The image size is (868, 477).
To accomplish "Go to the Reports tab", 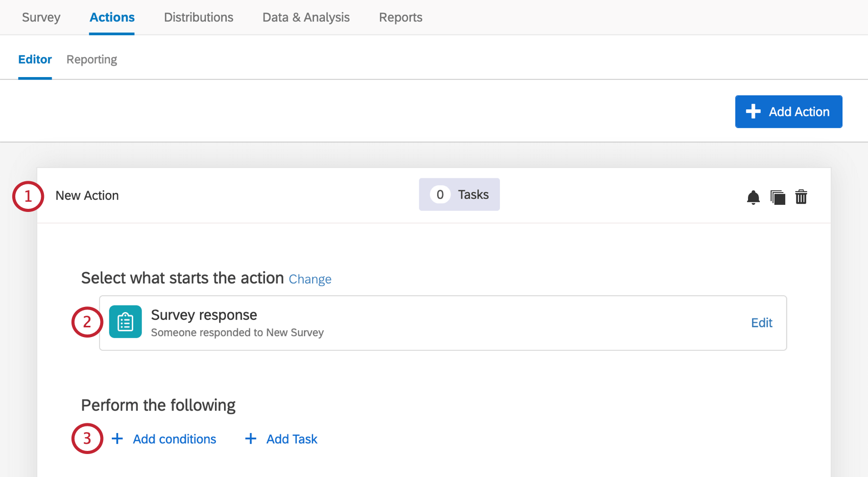I will click(401, 17).
